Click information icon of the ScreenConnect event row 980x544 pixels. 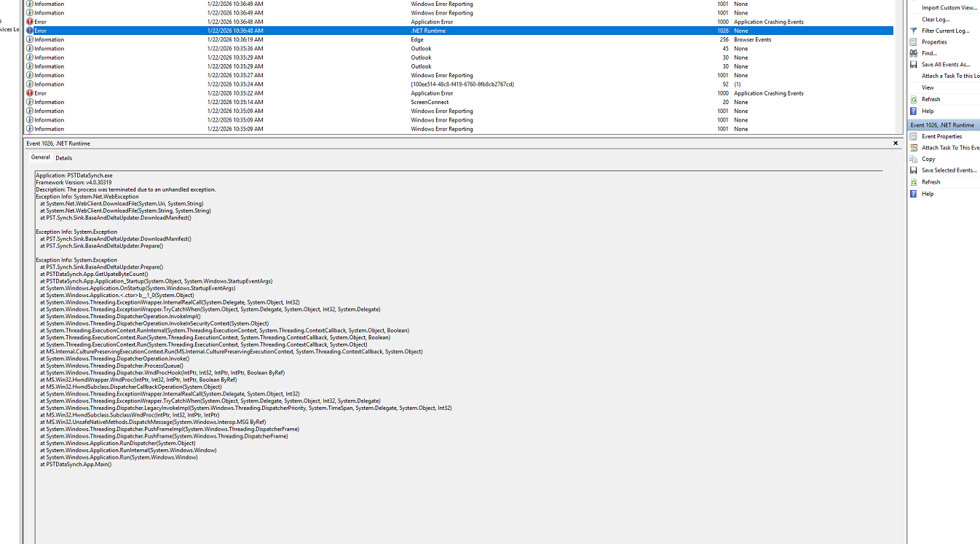click(x=30, y=102)
